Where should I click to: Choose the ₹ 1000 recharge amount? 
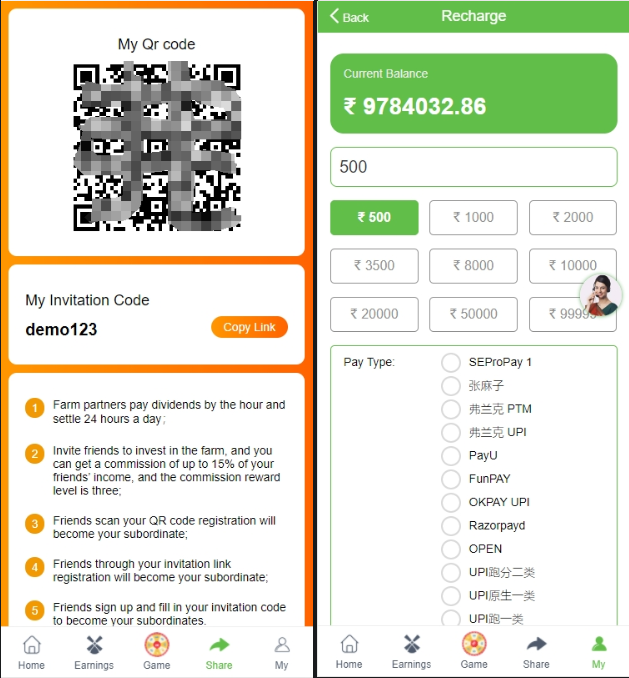pyautogui.click(x=473, y=217)
